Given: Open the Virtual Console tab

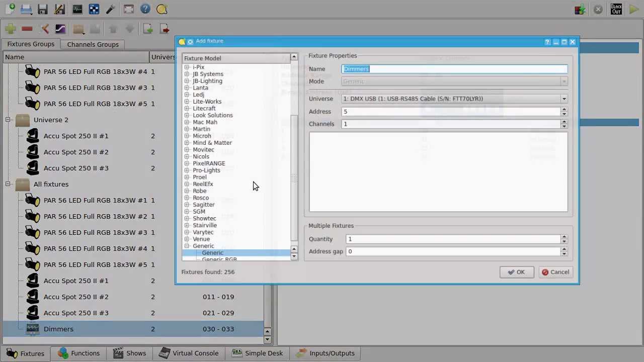Looking at the screenshot, I should click(189, 353).
